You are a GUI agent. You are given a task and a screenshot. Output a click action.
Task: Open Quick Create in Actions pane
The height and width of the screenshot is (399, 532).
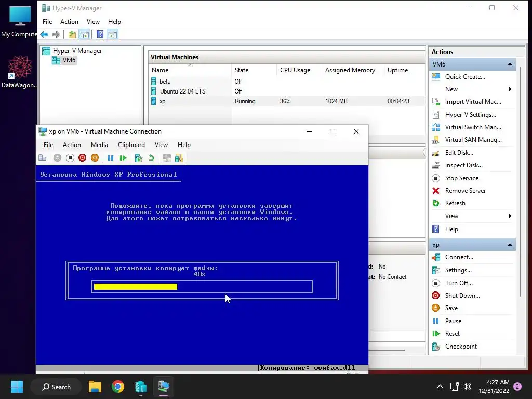[465, 77]
